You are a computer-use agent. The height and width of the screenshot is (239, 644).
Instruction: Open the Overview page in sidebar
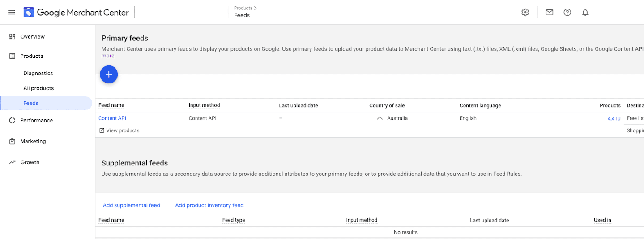[x=32, y=36]
